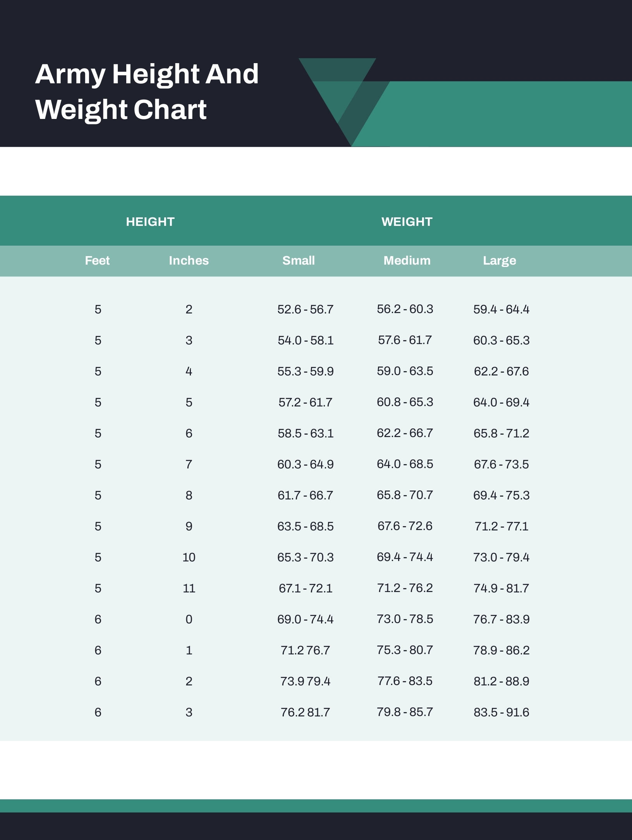Click the Inches column header
632x840 pixels.
tap(189, 260)
